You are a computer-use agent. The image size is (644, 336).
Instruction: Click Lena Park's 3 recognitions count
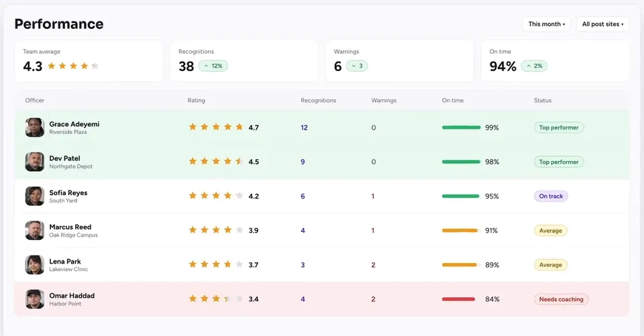[303, 265]
